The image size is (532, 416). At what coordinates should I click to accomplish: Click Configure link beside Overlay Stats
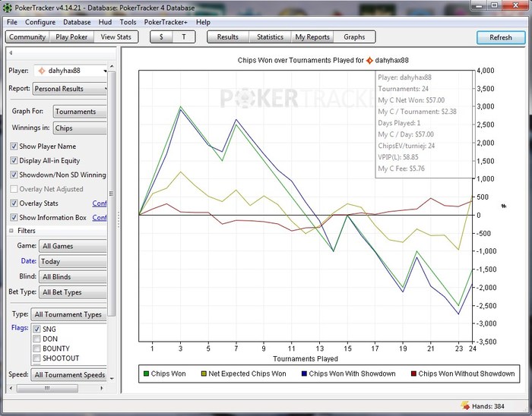(100, 203)
